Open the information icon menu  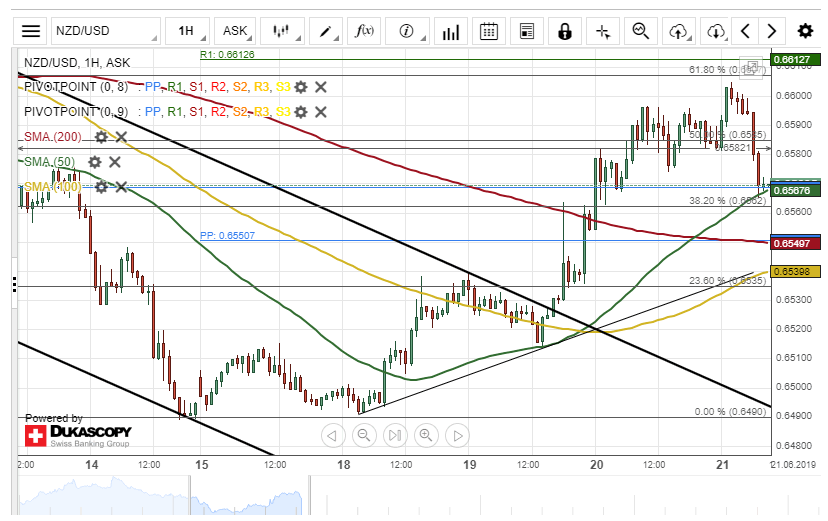[407, 31]
